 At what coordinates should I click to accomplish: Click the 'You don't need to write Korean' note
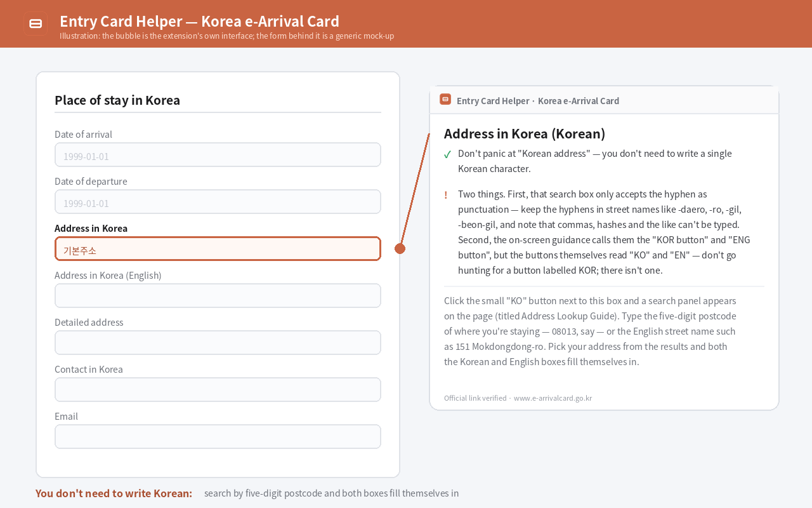(x=114, y=493)
